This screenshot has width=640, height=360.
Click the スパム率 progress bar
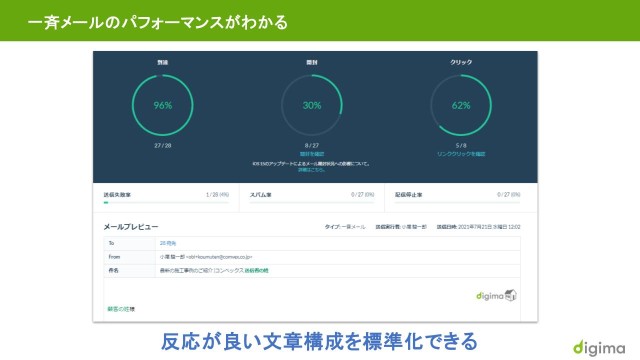click(x=312, y=202)
